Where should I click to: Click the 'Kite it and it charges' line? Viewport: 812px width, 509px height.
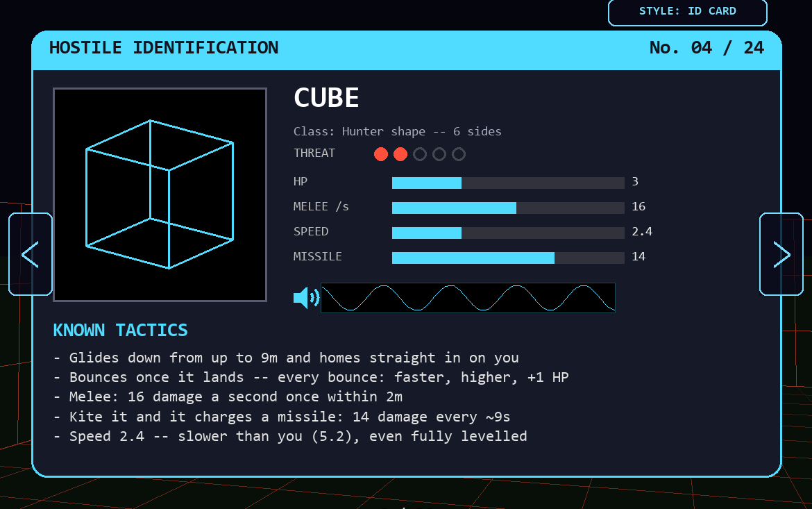(x=282, y=417)
